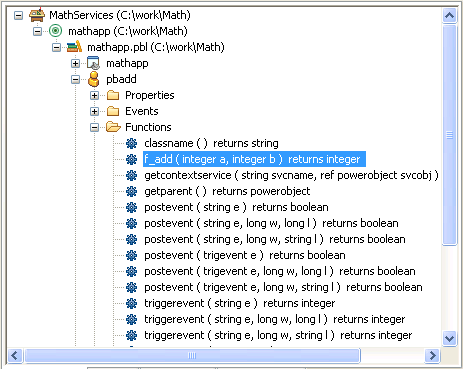Select postevent ( trigevent e, long w, long l )
This screenshot has height=369, width=463.
point(280,271)
